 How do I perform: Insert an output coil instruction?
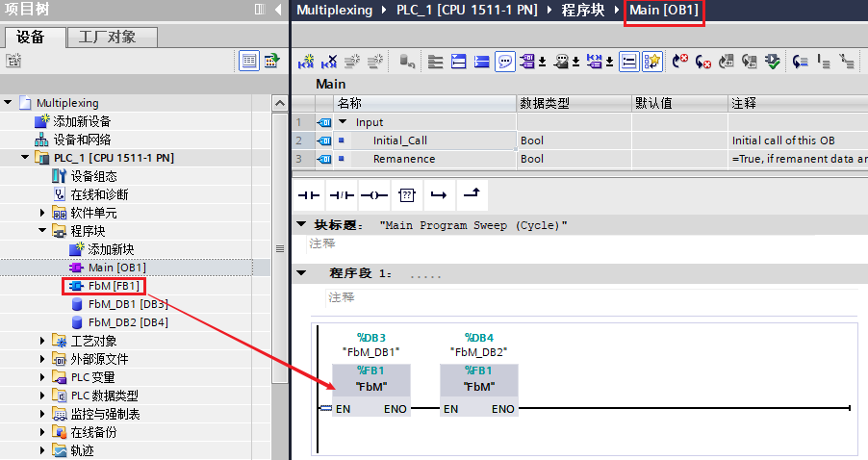(373, 195)
